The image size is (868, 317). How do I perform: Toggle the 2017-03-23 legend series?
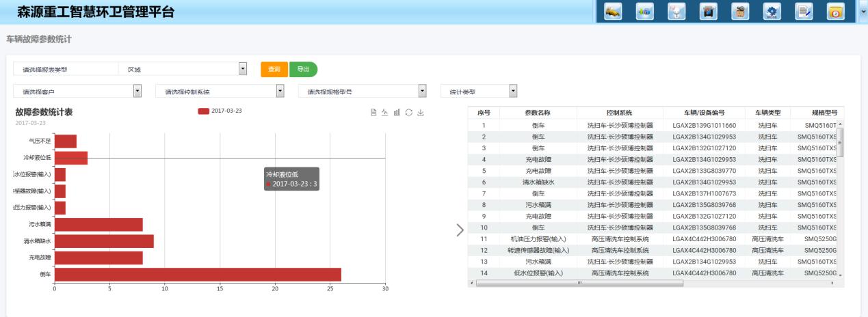[x=220, y=111]
